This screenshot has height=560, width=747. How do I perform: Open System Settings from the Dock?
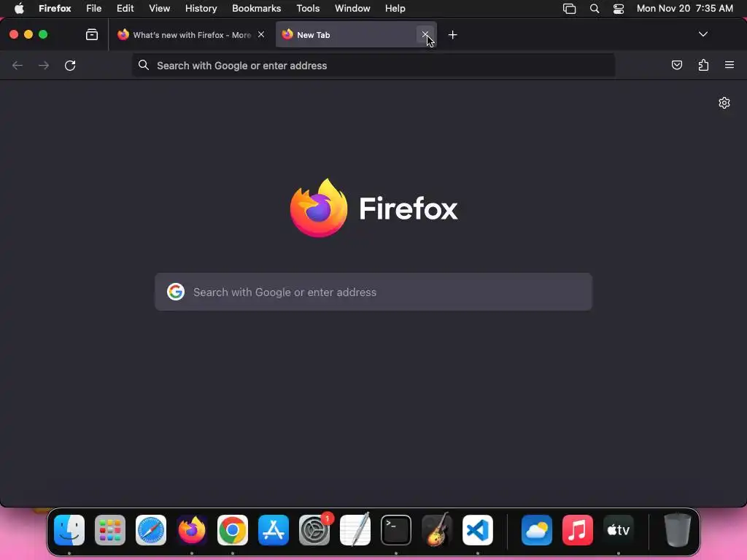[x=314, y=530]
